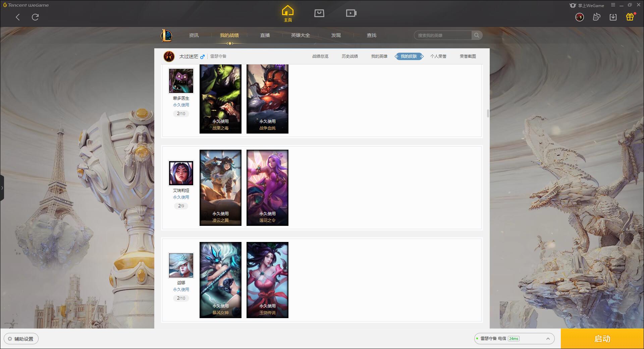
Task: Expand the 雷瑟守备 电信 server dropdown
Action: click(514, 339)
